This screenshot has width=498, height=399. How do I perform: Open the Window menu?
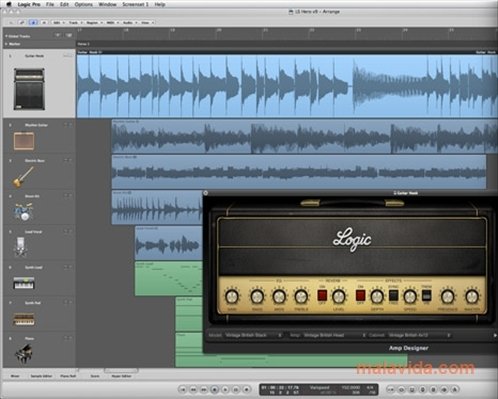click(x=108, y=4)
